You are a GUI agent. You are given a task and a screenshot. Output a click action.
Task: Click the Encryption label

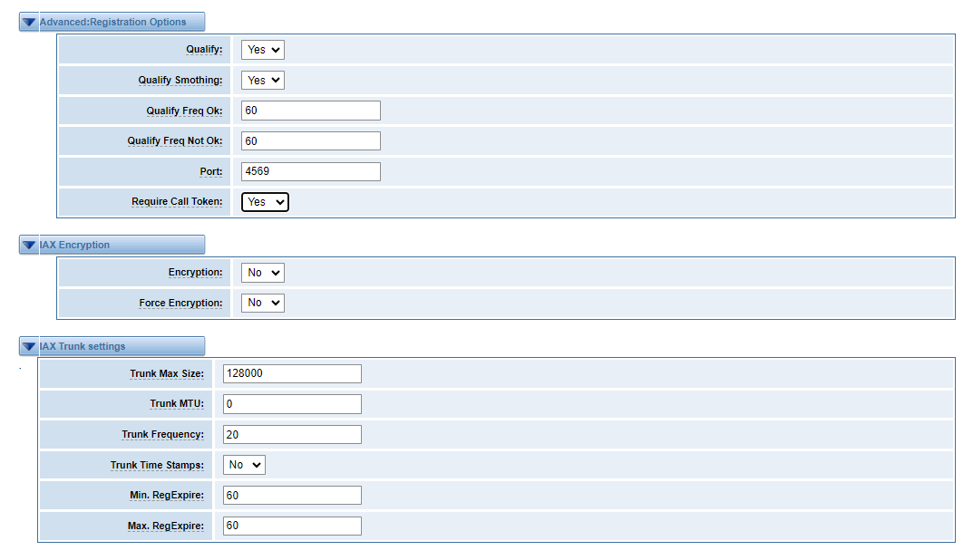(196, 272)
